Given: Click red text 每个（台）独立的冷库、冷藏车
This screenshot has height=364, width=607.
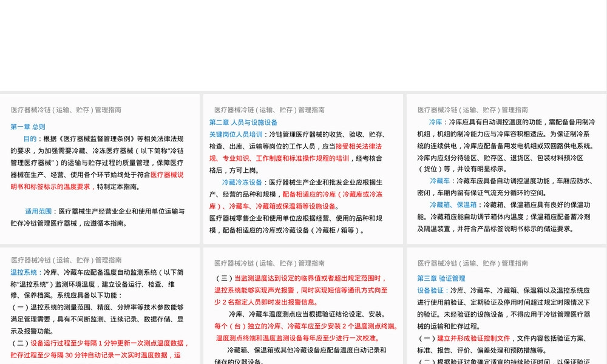Looking at the screenshot, I should click(x=306, y=326).
